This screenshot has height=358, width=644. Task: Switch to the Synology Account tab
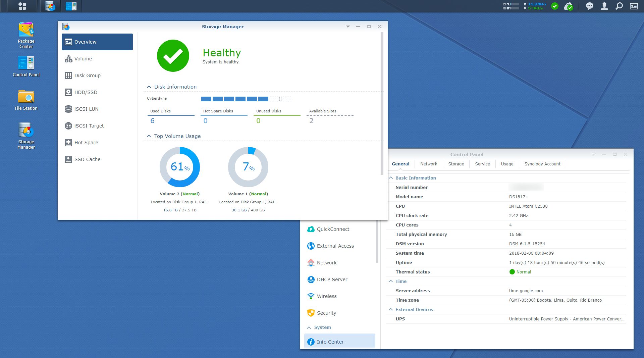542,164
